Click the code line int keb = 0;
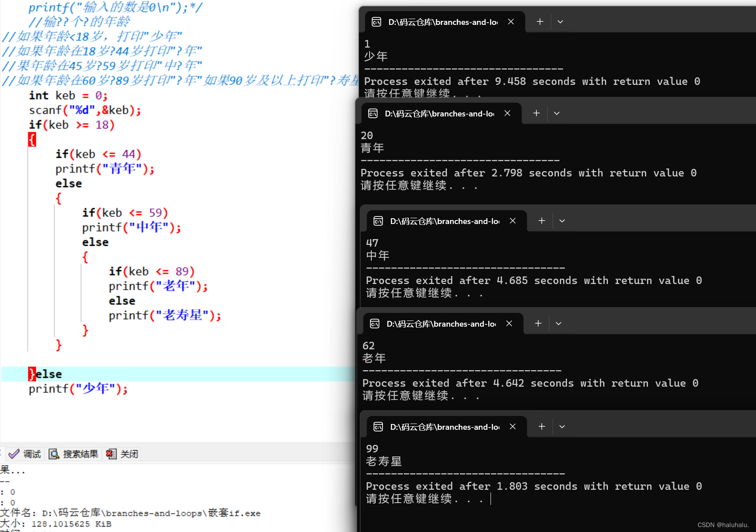The width and height of the screenshot is (756, 532). tap(68, 96)
